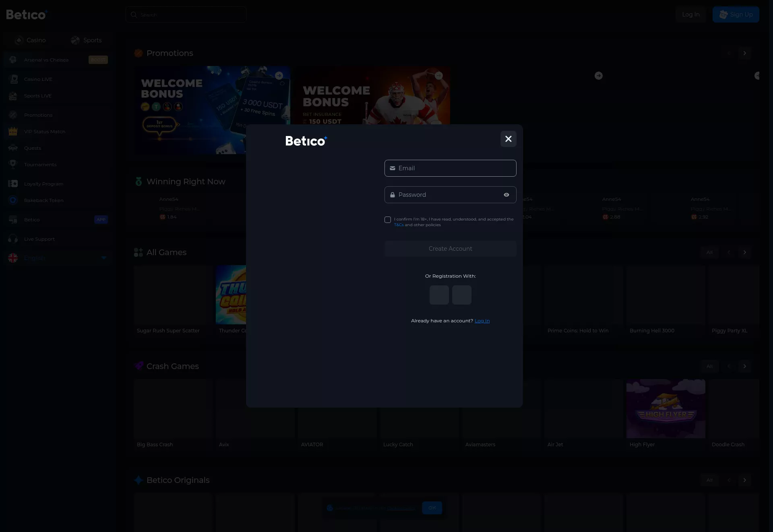Open the T&Cs link
The image size is (773, 532).
[x=399, y=225]
